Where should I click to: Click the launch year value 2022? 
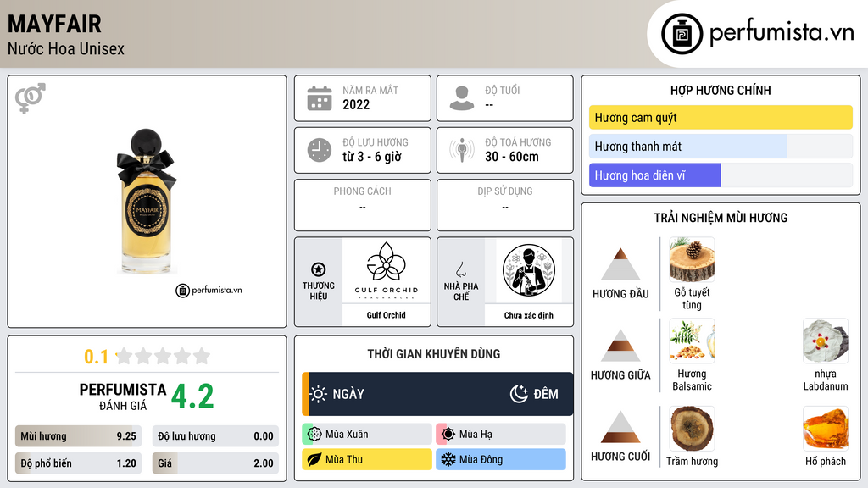click(x=356, y=104)
